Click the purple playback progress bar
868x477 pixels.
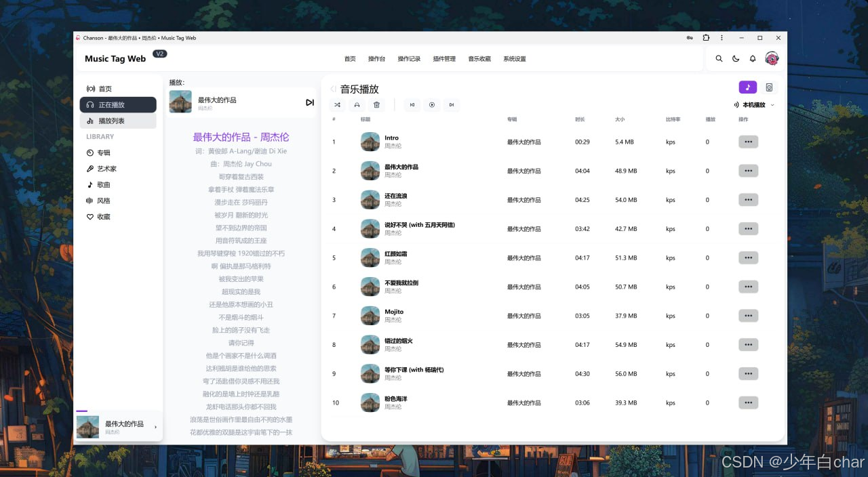click(82, 411)
